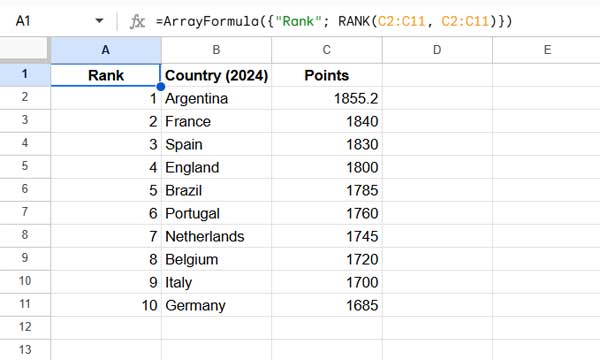Select rank cell for Italy
Viewport: 600px width, 360px height.
[x=106, y=282]
